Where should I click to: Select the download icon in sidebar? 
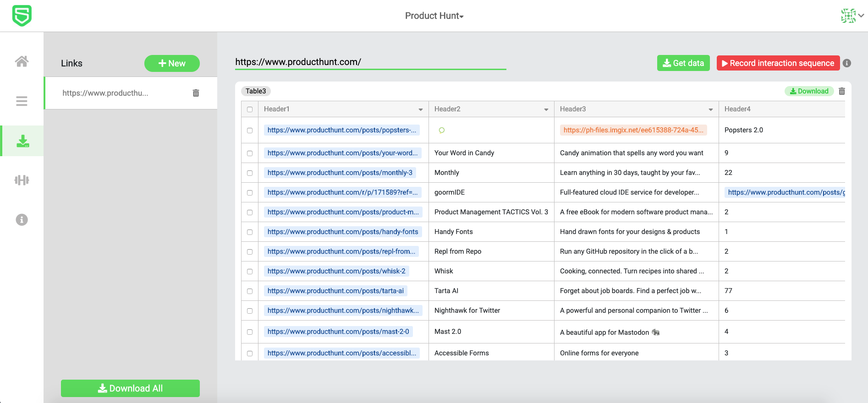(22, 141)
